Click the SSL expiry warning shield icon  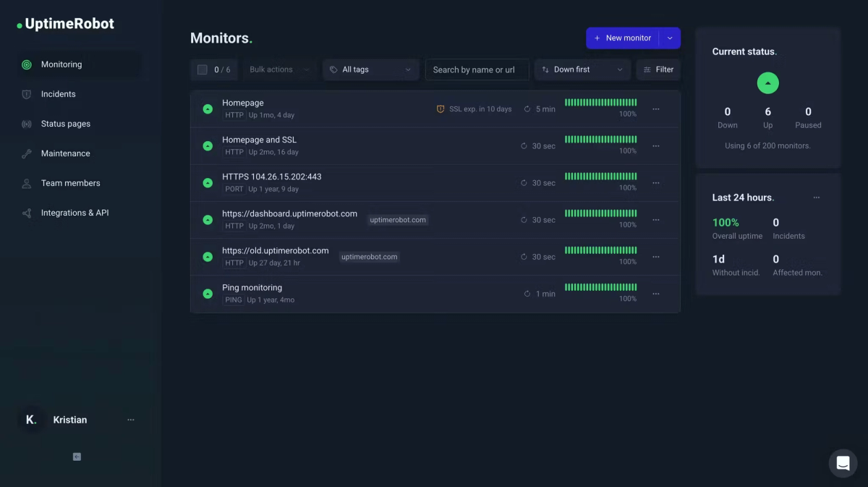click(441, 109)
